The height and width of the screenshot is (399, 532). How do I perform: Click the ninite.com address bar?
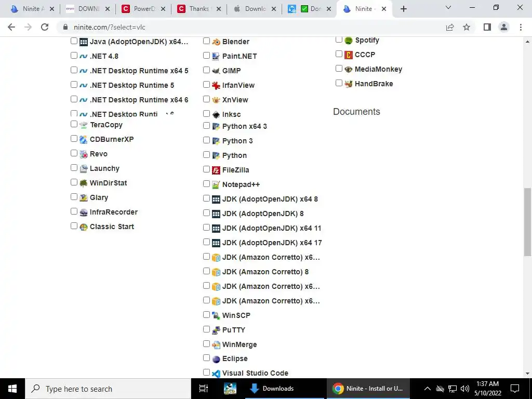pyautogui.click(x=251, y=27)
